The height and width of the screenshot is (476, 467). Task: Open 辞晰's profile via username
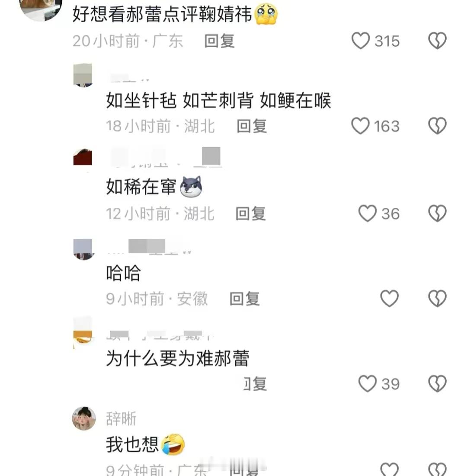point(121,418)
